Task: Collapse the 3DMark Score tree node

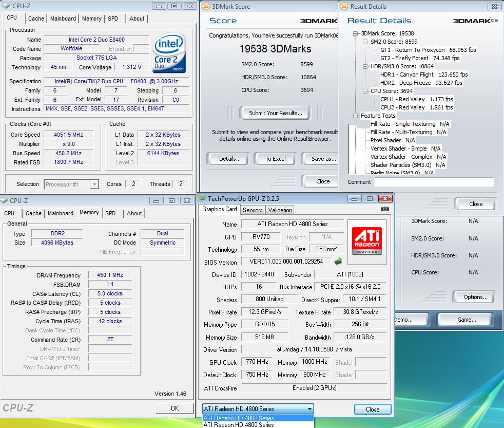Action: [x=355, y=33]
